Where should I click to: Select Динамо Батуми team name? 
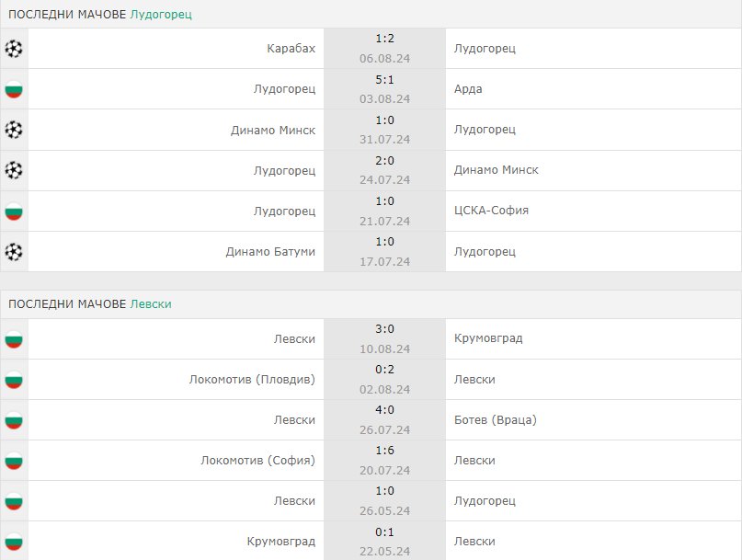click(x=270, y=252)
